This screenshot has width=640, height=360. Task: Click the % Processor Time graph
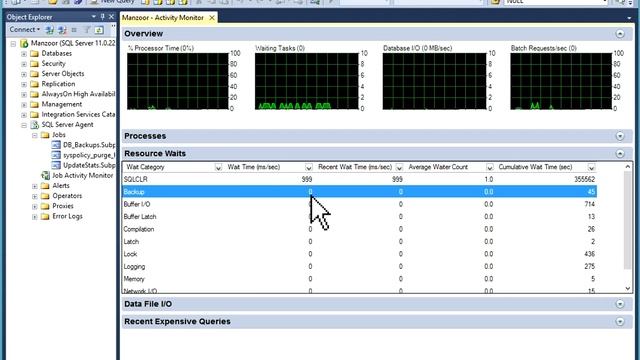178,81
